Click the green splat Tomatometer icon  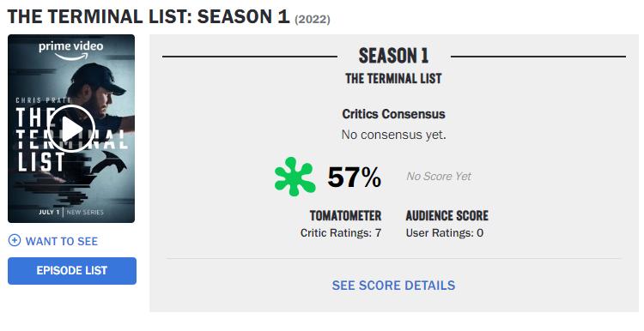295,177
